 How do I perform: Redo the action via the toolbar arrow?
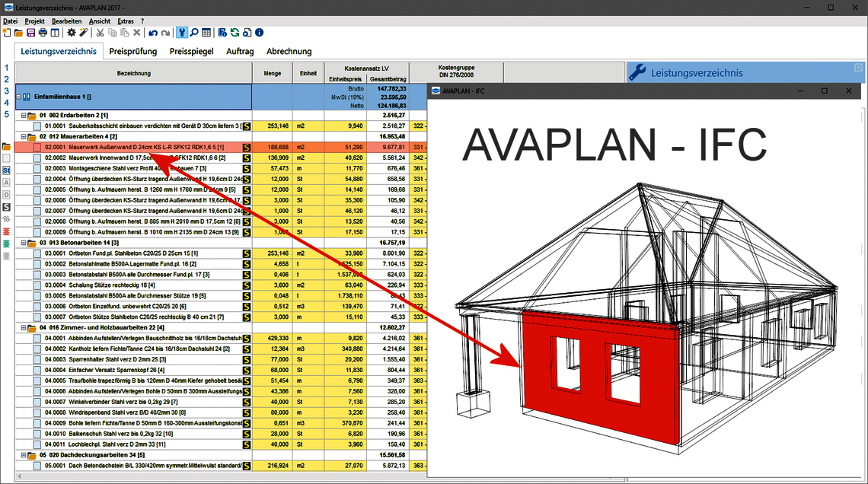tap(165, 33)
